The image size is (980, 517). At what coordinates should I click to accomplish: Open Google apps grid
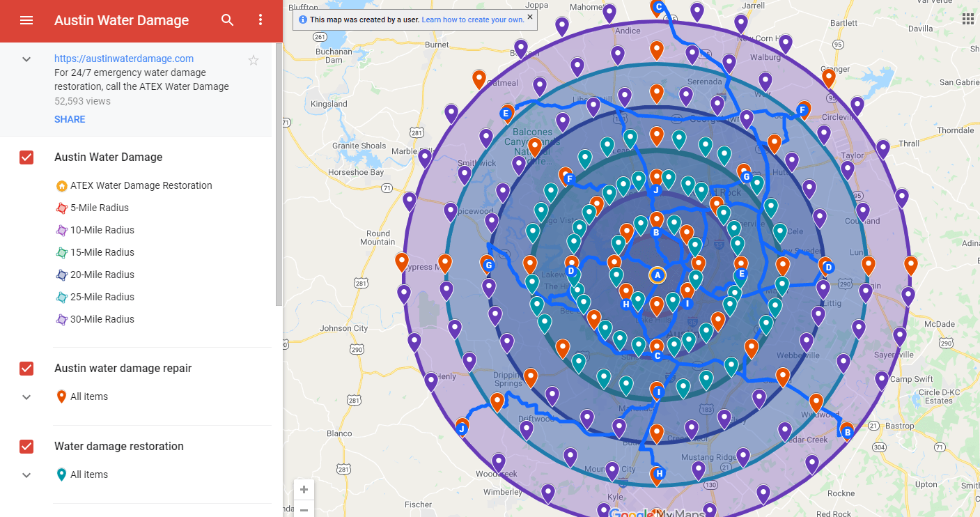pyautogui.click(x=968, y=18)
